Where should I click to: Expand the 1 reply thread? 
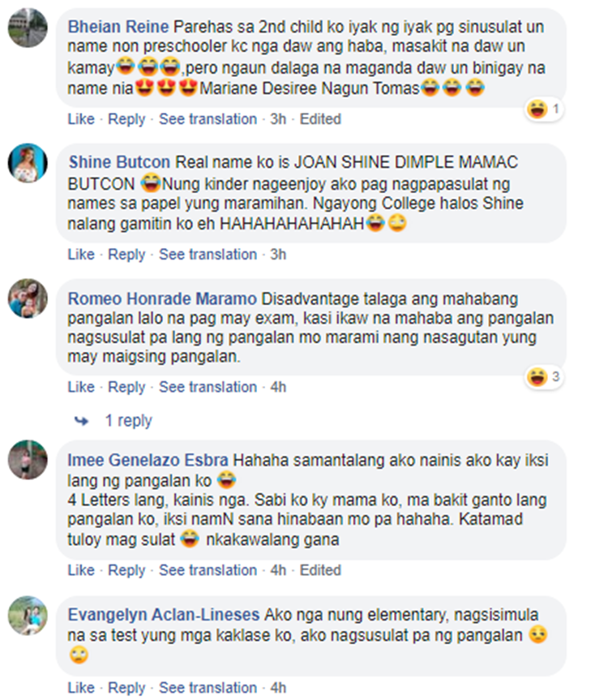(x=128, y=420)
